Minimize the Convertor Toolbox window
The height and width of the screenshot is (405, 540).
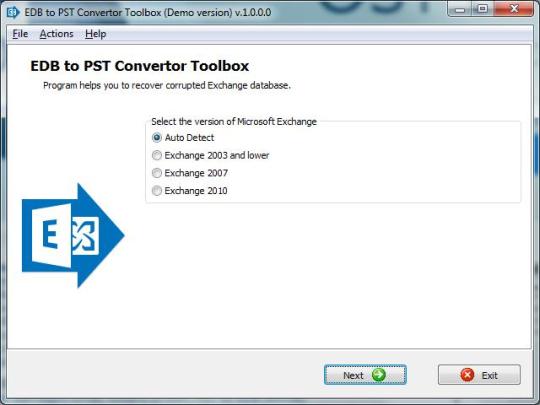pos(460,9)
